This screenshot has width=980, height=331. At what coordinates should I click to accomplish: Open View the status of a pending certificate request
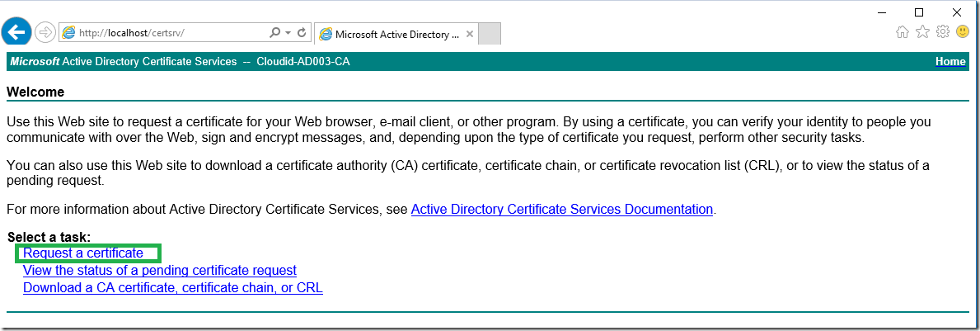tap(160, 270)
